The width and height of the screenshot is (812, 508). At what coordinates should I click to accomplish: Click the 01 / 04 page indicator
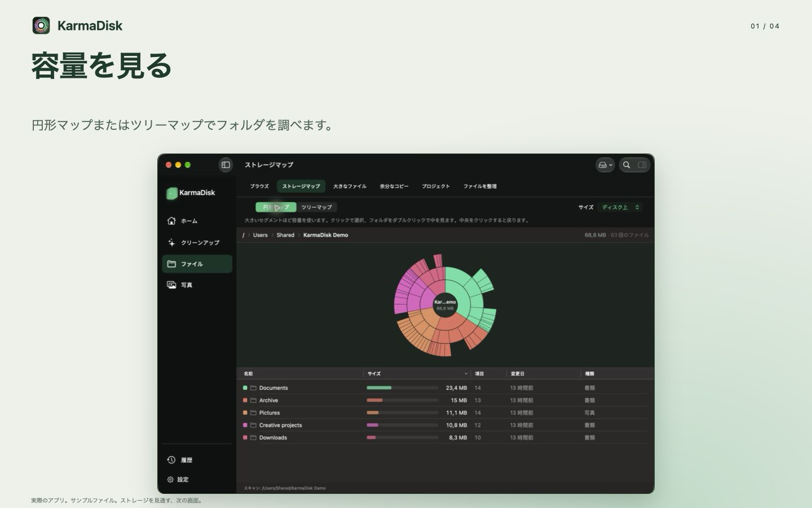pyautogui.click(x=765, y=26)
